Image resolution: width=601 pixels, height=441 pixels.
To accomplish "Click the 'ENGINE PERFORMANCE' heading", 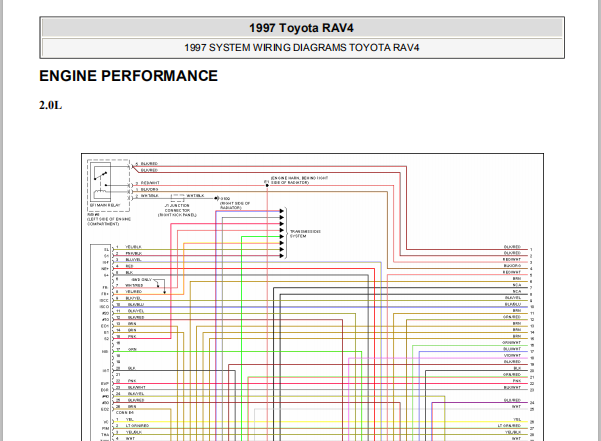I will [128, 76].
